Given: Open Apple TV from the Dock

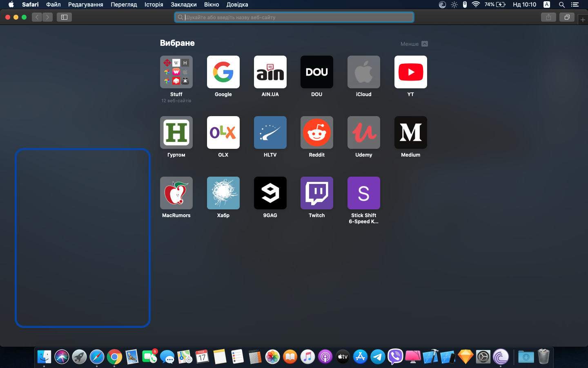Looking at the screenshot, I should click(343, 357).
